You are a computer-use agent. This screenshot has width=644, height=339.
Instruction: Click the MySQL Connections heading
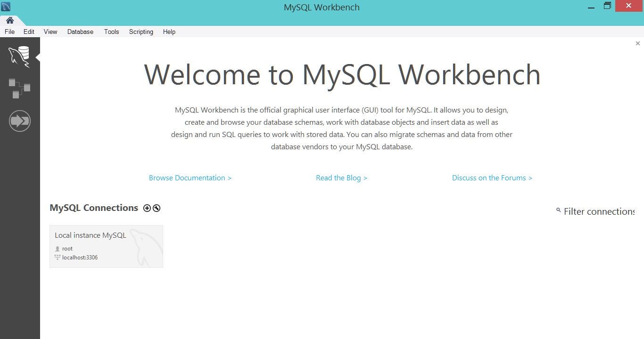point(94,208)
